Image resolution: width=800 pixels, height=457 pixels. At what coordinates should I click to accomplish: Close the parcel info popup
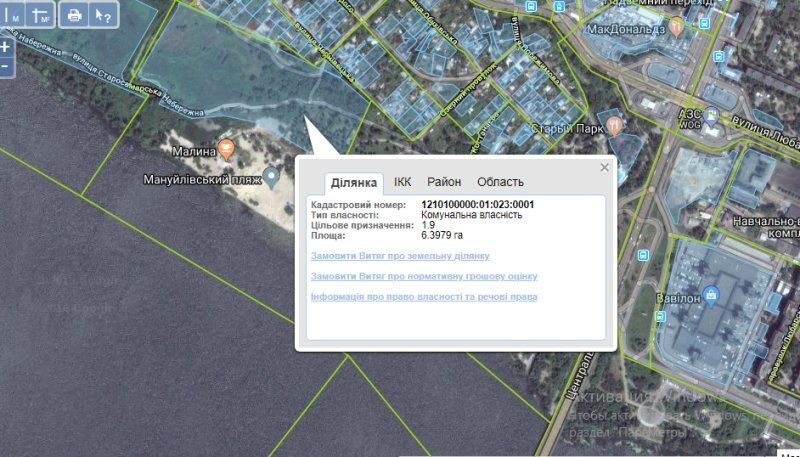(604, 167)
